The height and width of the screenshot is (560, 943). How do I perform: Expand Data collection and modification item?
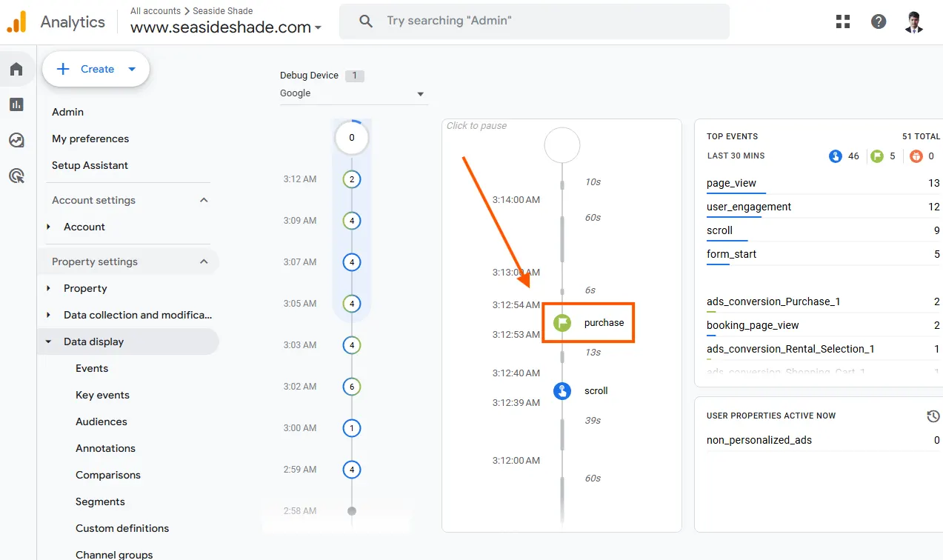48,315
